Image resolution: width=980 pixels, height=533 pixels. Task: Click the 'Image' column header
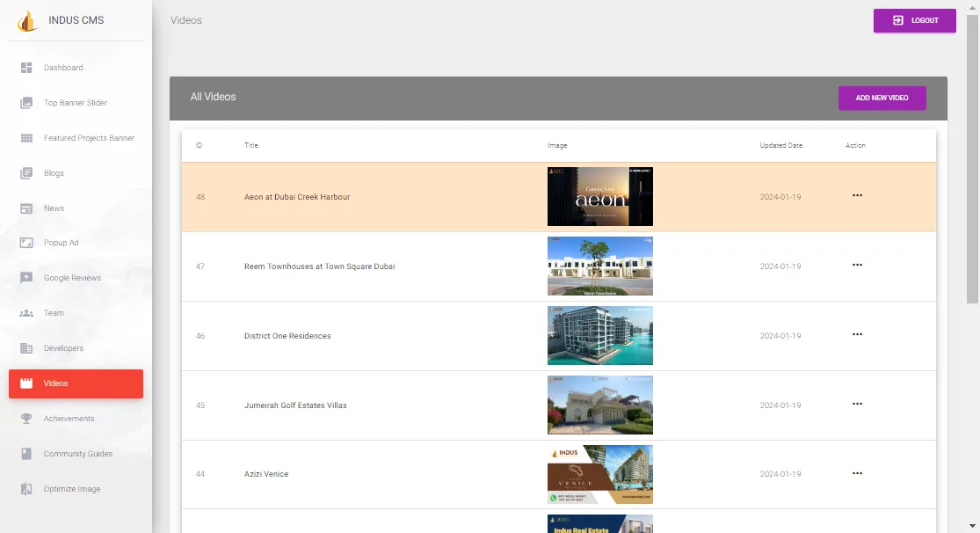pos(557,145)
